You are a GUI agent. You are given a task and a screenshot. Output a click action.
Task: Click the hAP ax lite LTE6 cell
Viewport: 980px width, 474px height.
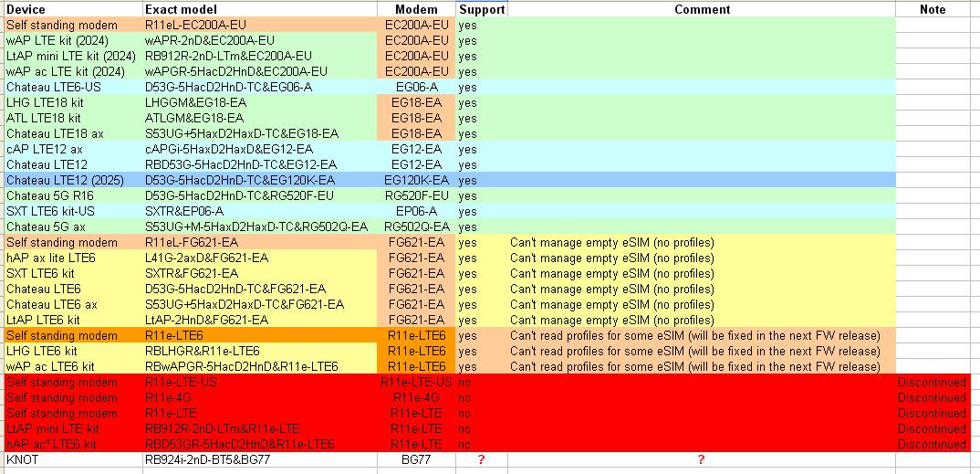pyautogui.click(x=71, y=258)
